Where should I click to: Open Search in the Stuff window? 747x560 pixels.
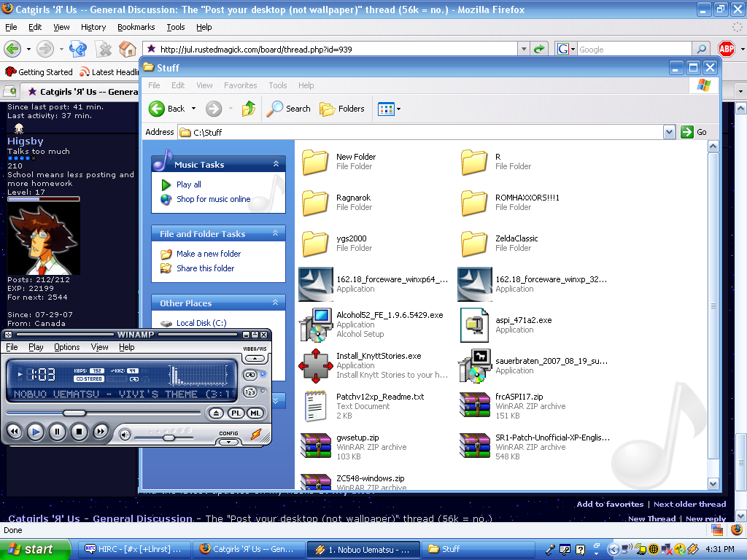[x=289, y=109]
